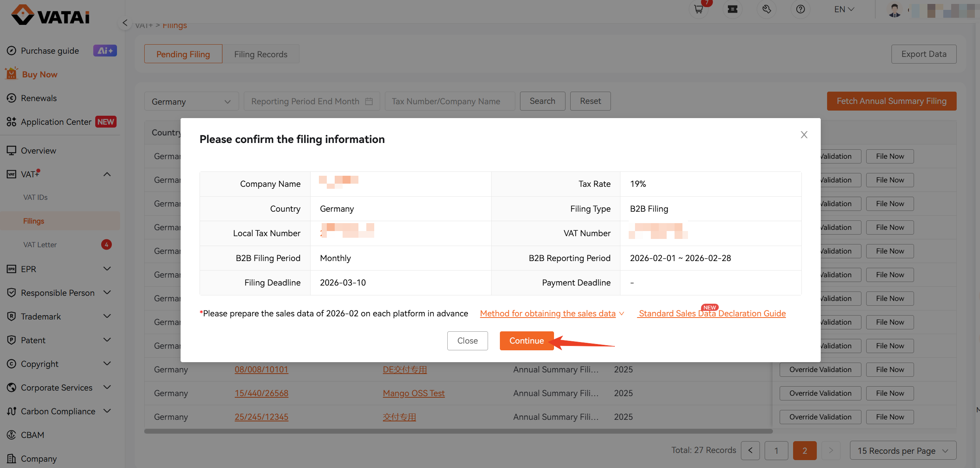Open the Germany country dropdown

tap(191, 101)
